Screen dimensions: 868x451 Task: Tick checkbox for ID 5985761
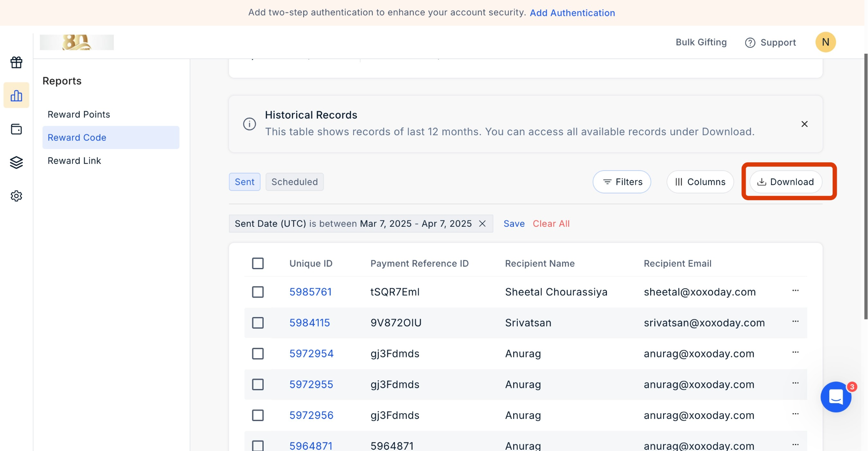click(x=258, y=292)
